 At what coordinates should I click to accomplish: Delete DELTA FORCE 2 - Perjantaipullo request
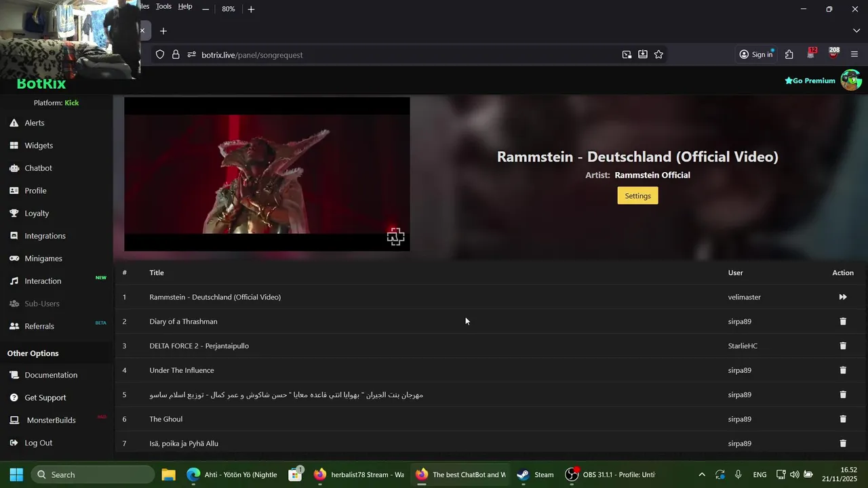click(843, 346)
